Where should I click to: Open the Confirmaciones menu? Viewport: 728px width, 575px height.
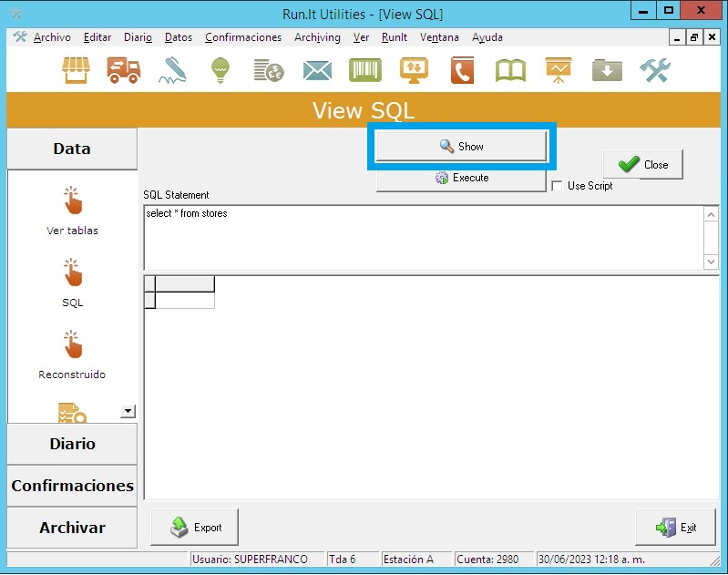pyautogui.click(x=243, y=37)
